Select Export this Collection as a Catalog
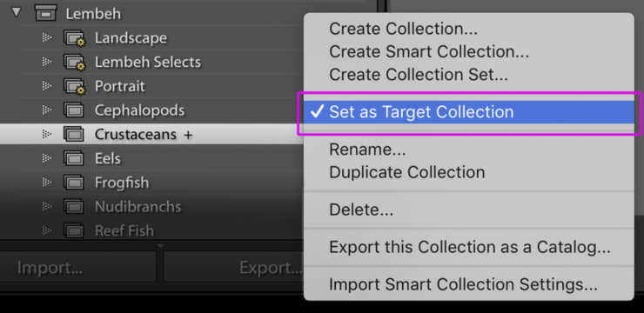Viewport: 644px width, 313px height. [468, 248]
